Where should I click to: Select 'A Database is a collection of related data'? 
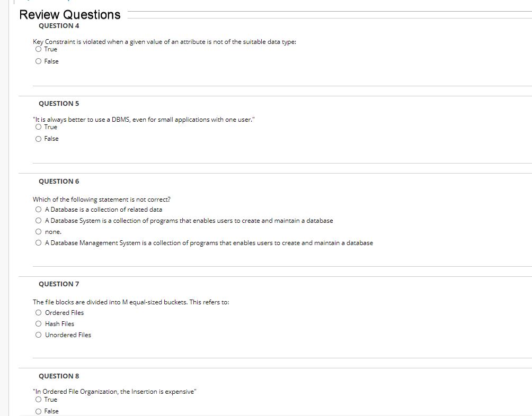(x=38, y=210)
